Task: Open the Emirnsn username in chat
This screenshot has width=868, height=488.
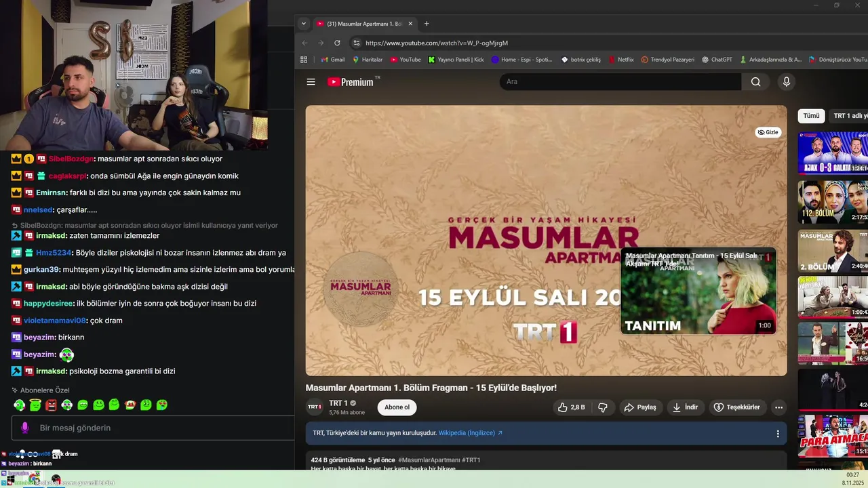Action: pos(51,193)
